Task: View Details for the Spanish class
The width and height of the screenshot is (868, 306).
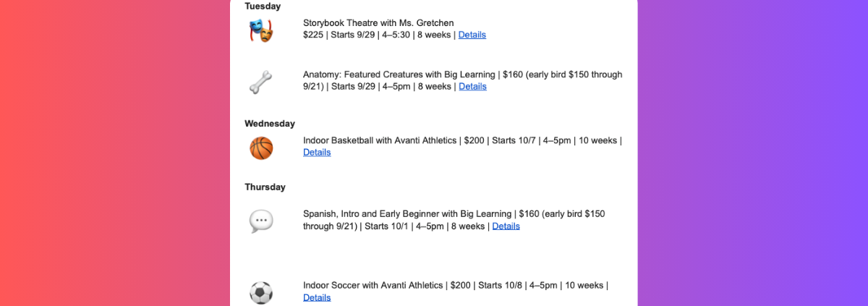Action: (506, 226)
